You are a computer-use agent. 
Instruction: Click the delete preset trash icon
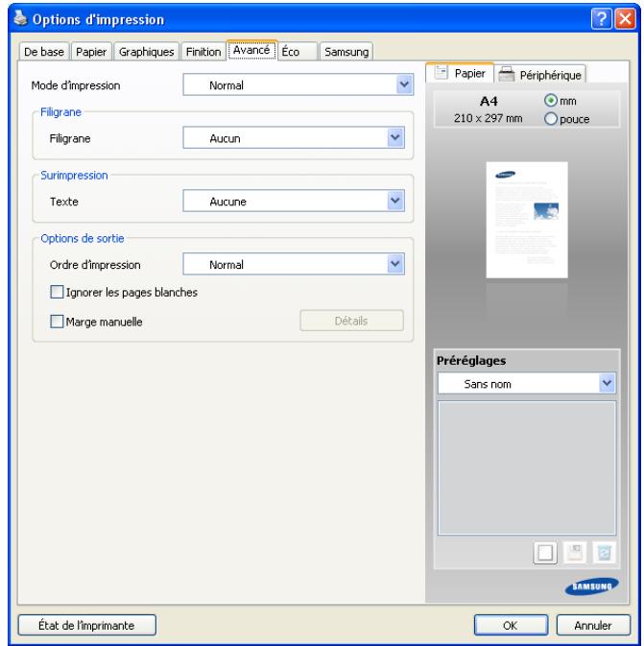tap(604, 553)
